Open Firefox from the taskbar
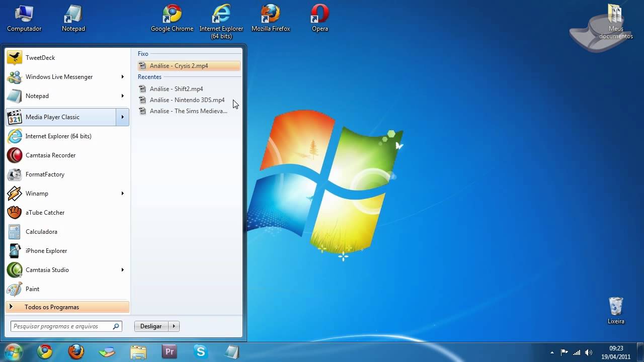Viewport: 644px width, 362px height. [76, 352]
